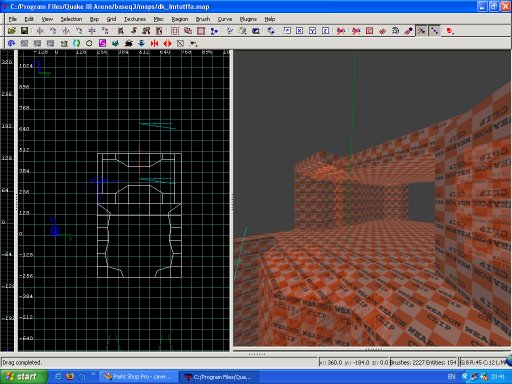Click inside the 3D camera view
Screen dimensions: 512x384
pyautogui.click(x=372, y=198)
